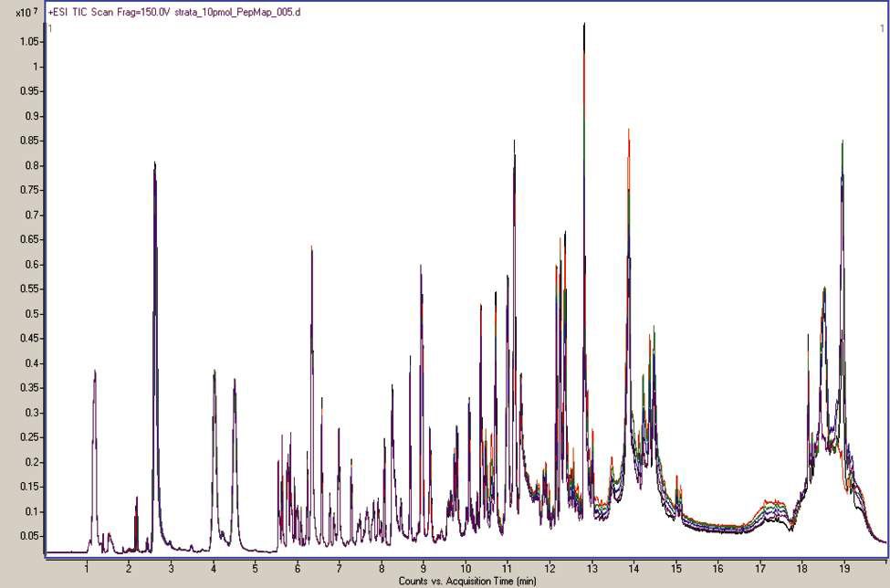This screenshot has height=588, width=890.
Task: Click y-axis tick label 0.75
Action: click(x=27, y=190)
